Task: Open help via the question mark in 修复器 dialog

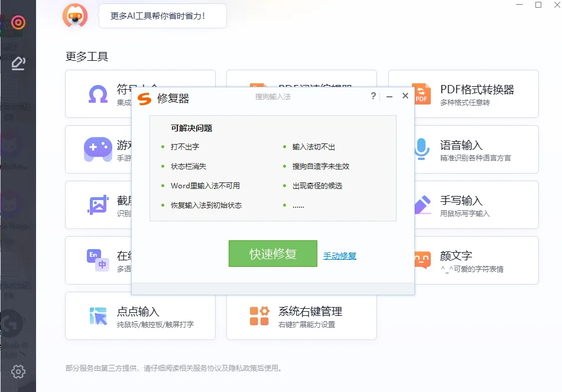Action: click(372, 96)
